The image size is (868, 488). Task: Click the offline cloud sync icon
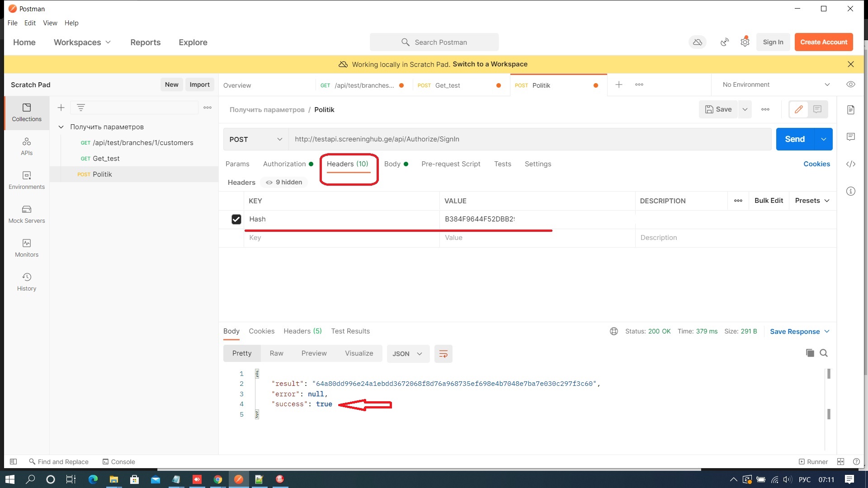pos(698,42)
